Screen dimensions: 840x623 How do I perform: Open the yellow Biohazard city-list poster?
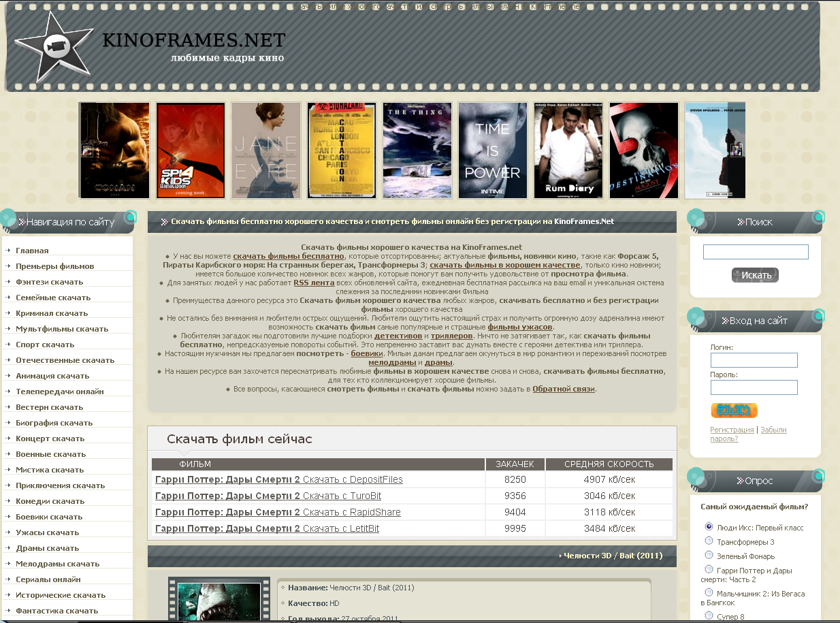342,150
